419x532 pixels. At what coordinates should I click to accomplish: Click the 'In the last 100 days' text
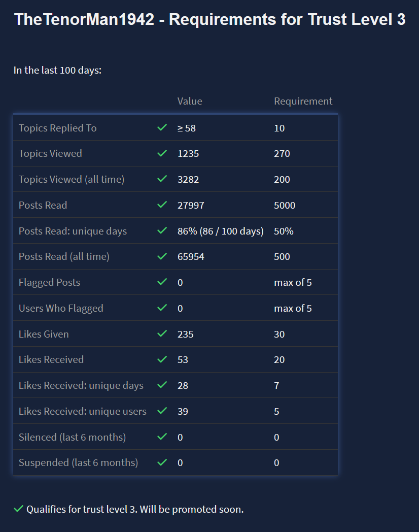click(x=58, y=70)
